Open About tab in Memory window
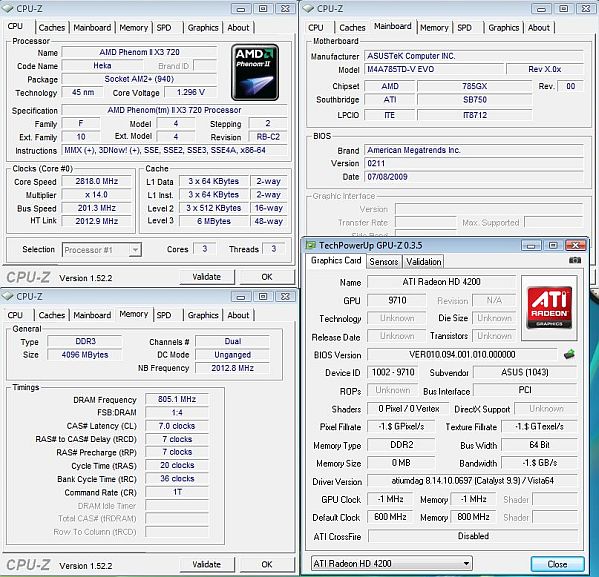The image size is (599, 577). 238,315
